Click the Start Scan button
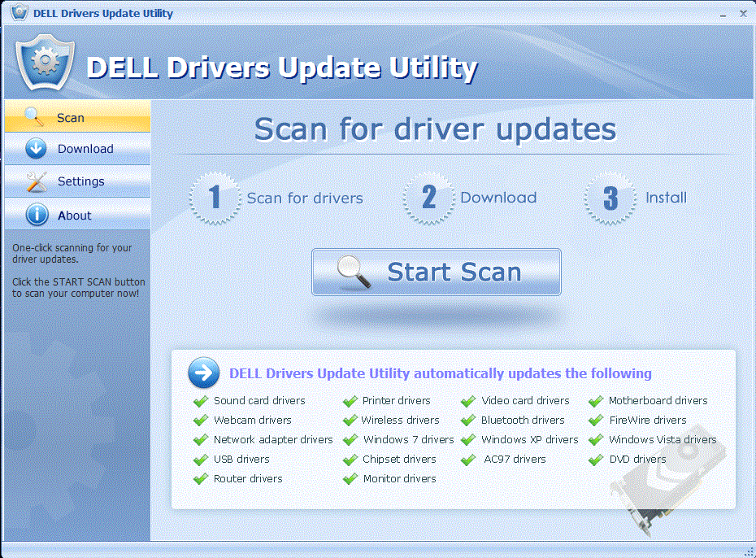 pyautogui.click(x=436, y=272)
